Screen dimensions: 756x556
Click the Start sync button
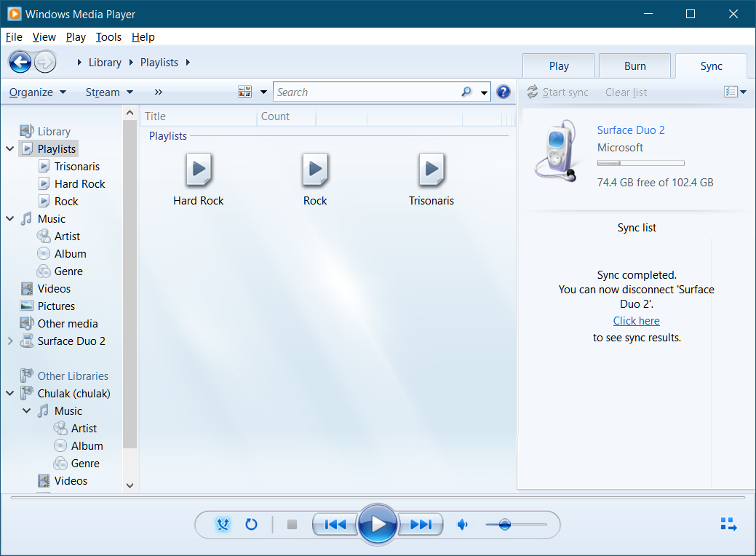point(558,92)
